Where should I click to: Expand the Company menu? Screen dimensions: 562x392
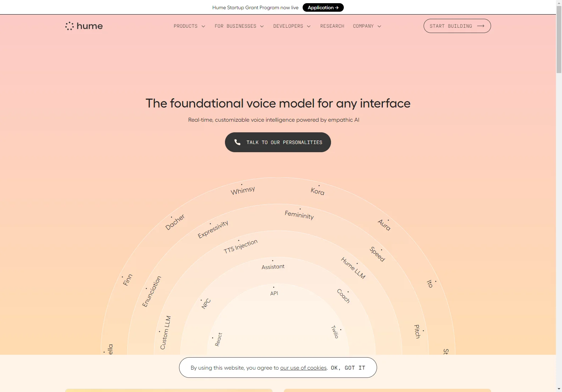pos(367,26)
